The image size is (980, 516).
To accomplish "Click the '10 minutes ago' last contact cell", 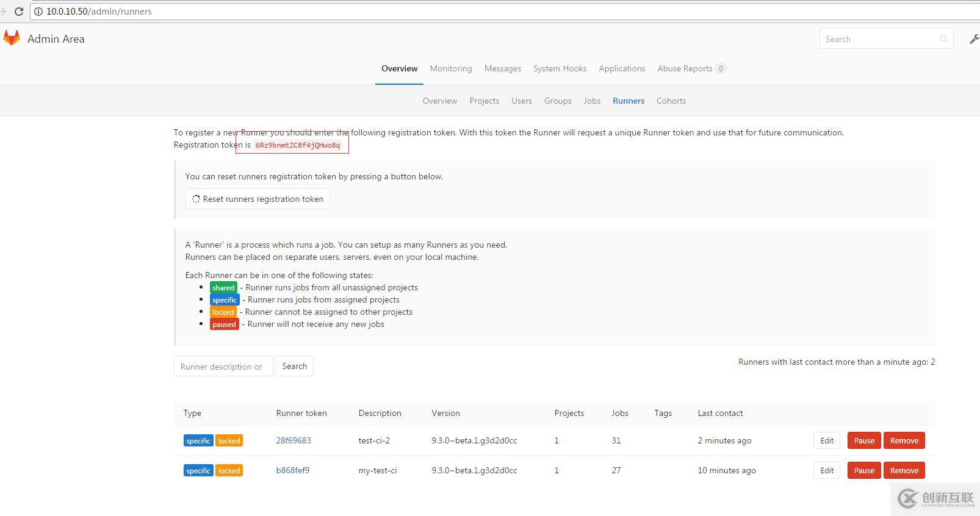I will coord(727,470).
